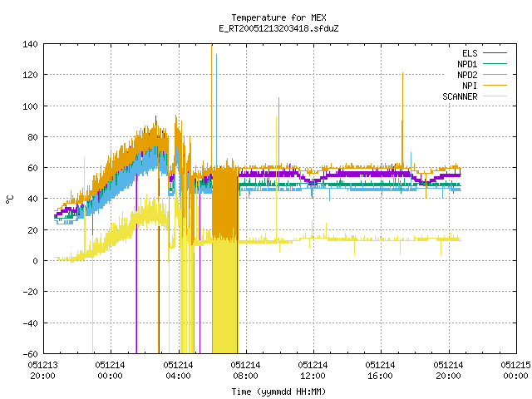Click the y-axis value 140
This screenshot has height=399, width=532.
(30, 44)
